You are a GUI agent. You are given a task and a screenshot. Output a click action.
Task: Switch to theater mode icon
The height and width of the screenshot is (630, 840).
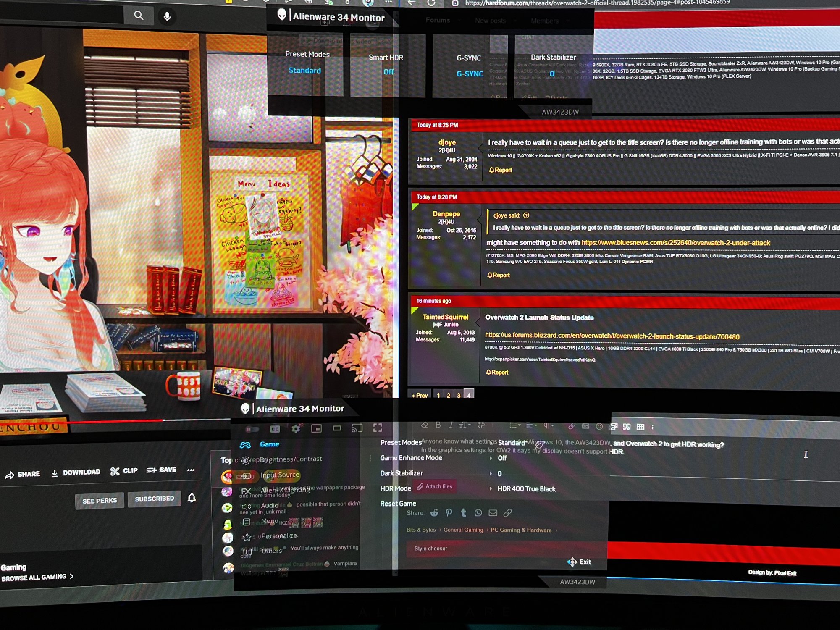pos(337,428)
